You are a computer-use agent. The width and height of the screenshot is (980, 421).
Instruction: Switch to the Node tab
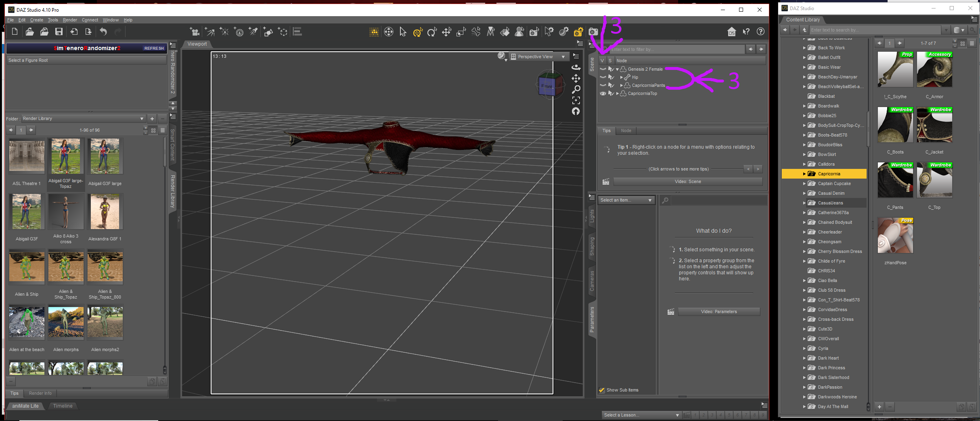pyautogui.click(x=626, y=131)
